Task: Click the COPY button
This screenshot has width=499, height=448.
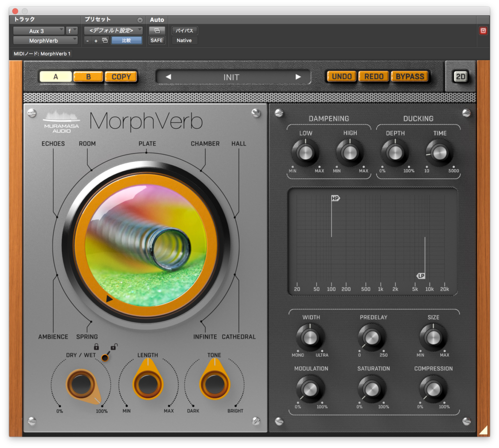Action: coord(121,77)
